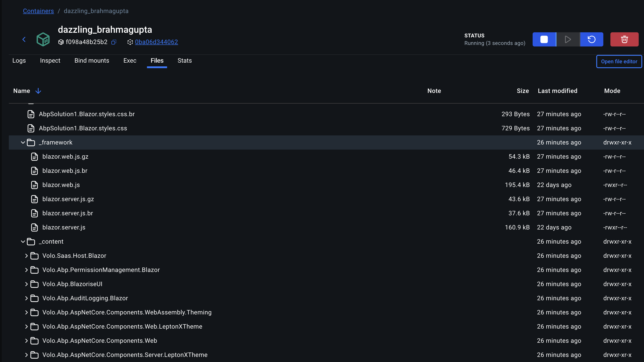Click the Open file editor button

(x=619, y=61)
